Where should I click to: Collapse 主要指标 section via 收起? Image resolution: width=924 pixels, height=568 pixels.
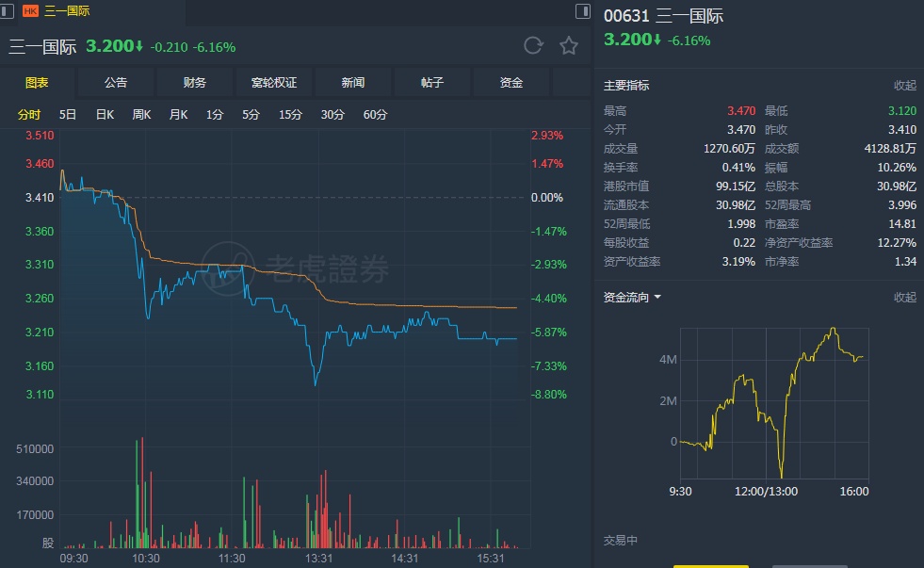tap(904, 86)
